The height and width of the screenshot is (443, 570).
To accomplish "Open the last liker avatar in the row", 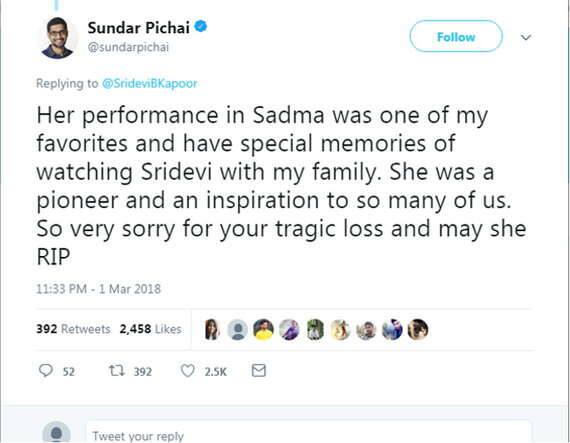I will [x=418, y=330].
